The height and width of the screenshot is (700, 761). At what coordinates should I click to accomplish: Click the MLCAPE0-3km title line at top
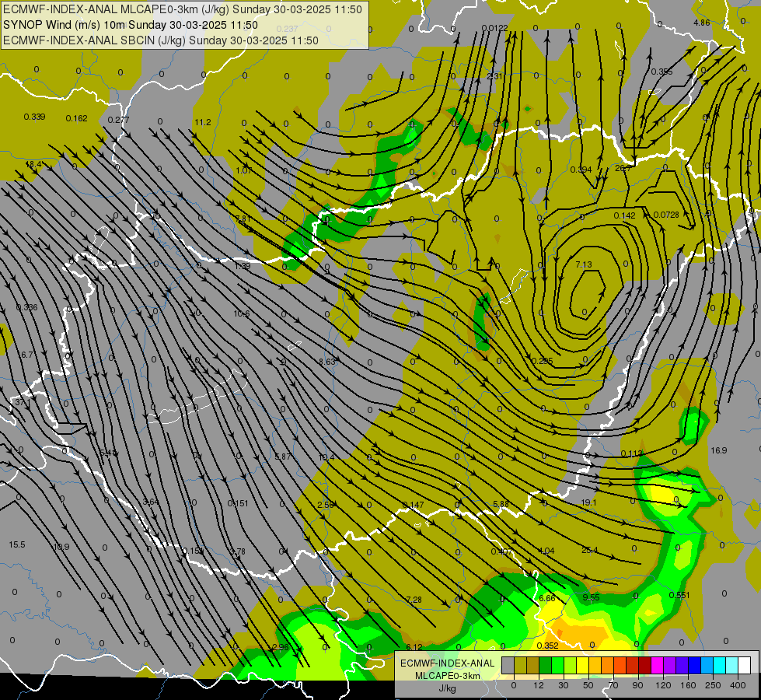coord(183,9)
